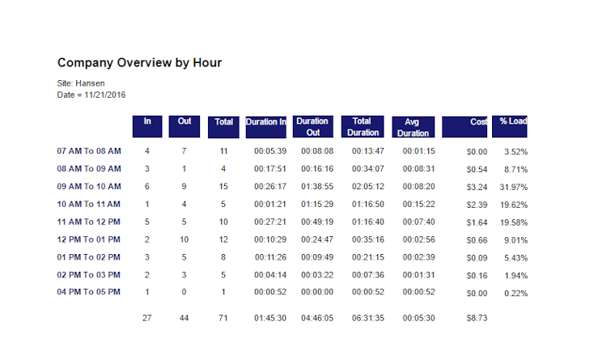This screenshot has height=364, width=594.
Task: Select row label '01 PM To 02 PM'
Action: (89, 257)
